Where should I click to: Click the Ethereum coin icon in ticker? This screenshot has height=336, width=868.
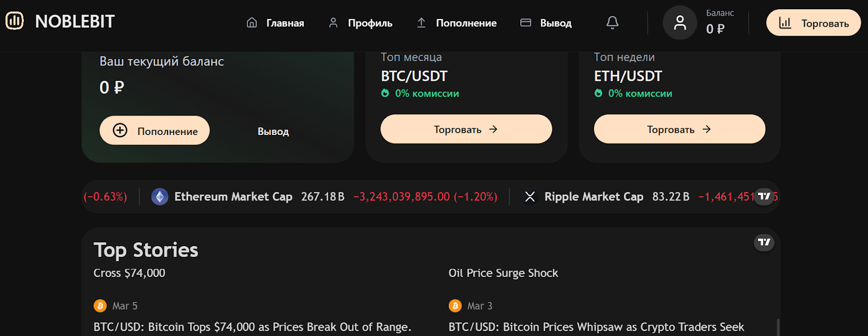pos(159,197)
